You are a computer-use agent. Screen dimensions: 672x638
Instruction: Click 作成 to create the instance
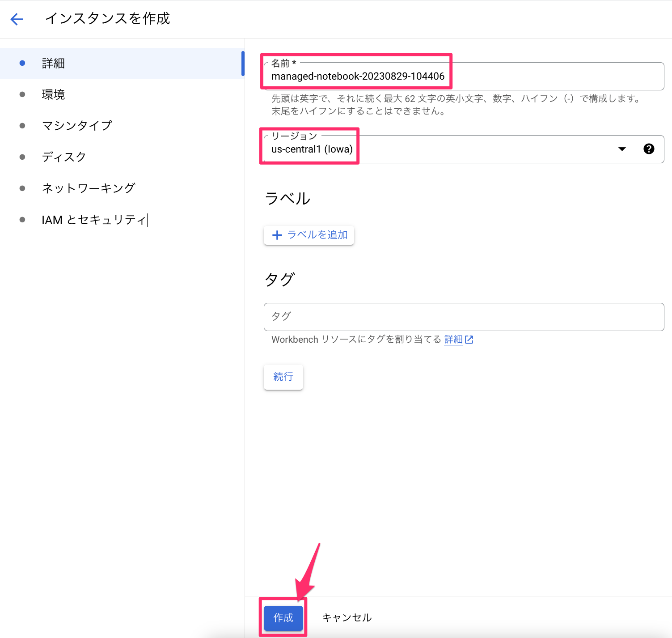(x=283, y=618)
